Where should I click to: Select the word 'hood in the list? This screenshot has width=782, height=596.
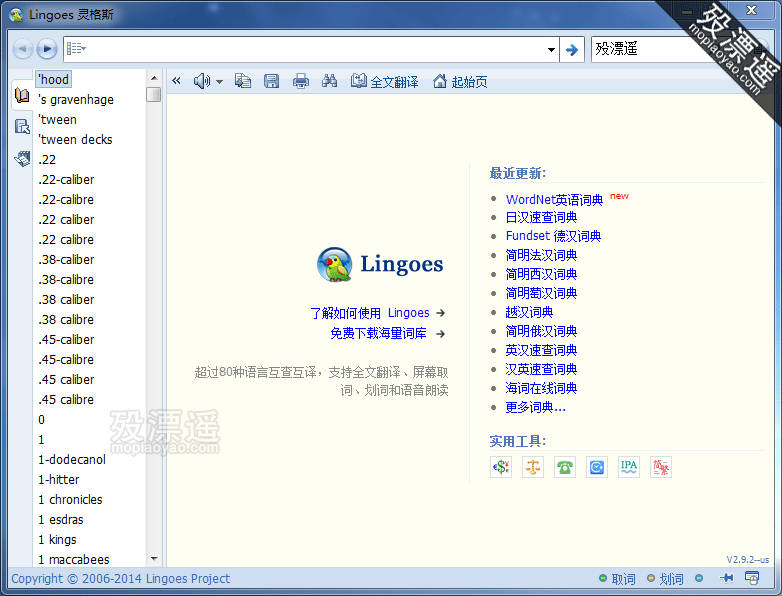coord(54,79)
